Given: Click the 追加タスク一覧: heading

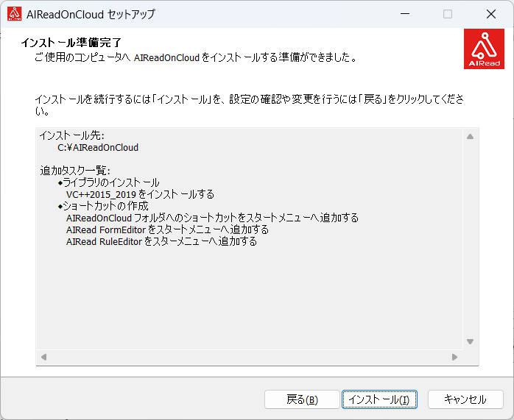Looking at the screenshot, I should [x=75, y=171].
